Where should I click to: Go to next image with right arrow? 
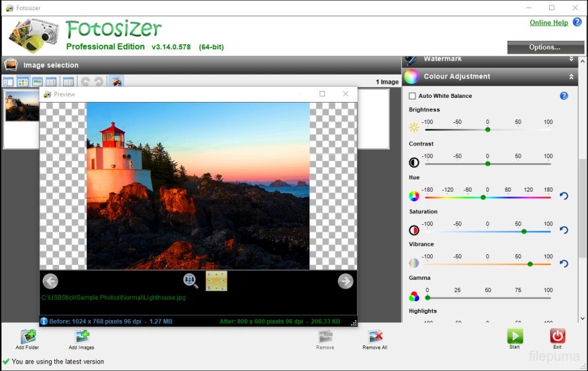pyautogui.click(x=345, y=281)
